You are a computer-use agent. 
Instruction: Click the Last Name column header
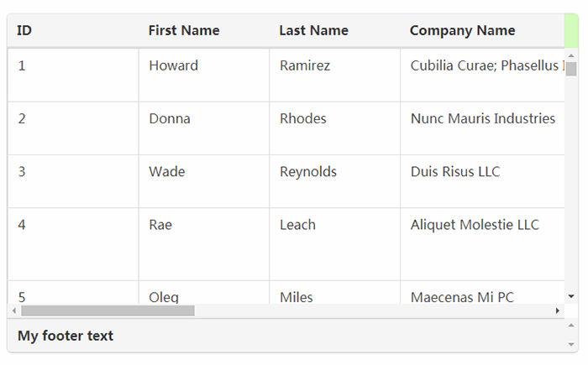pos(313,31)
